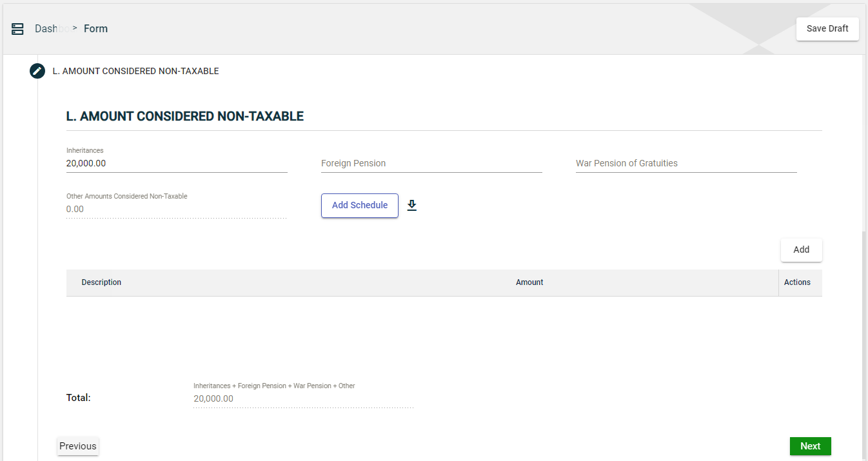The width and height of the screenshot is (868, 461).
Task: Click the Total amount field
Action: 303,399
